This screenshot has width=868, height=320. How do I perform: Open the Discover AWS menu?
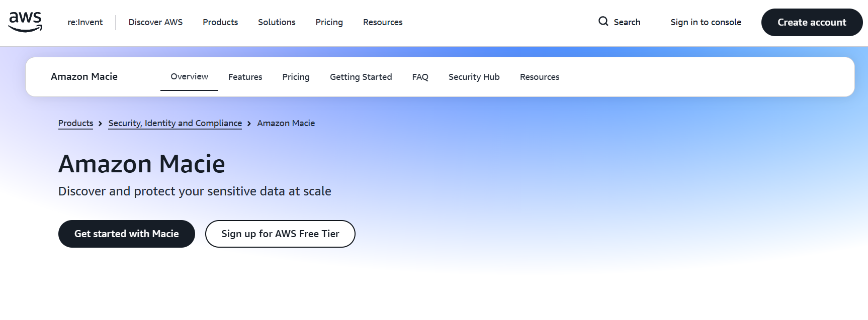coord(155,22)
